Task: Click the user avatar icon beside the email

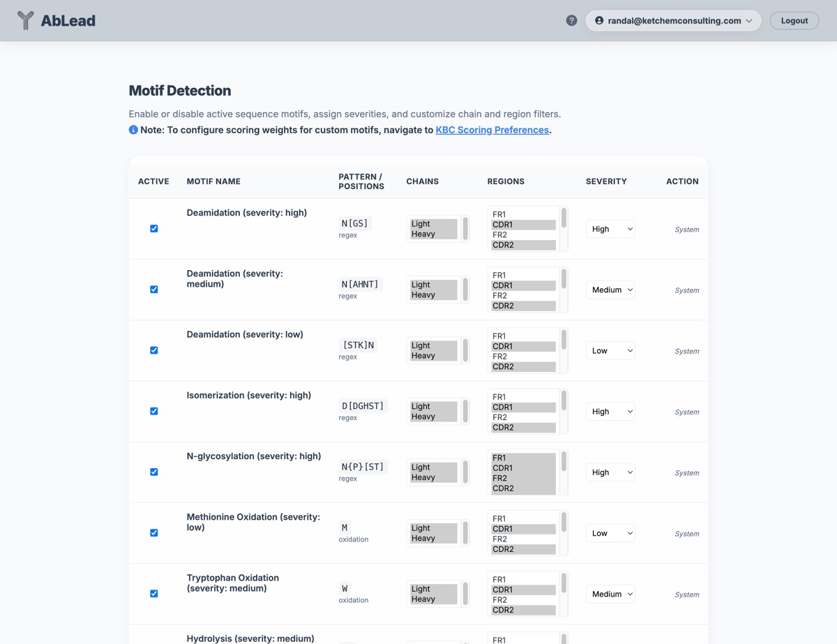Action: 599,21
